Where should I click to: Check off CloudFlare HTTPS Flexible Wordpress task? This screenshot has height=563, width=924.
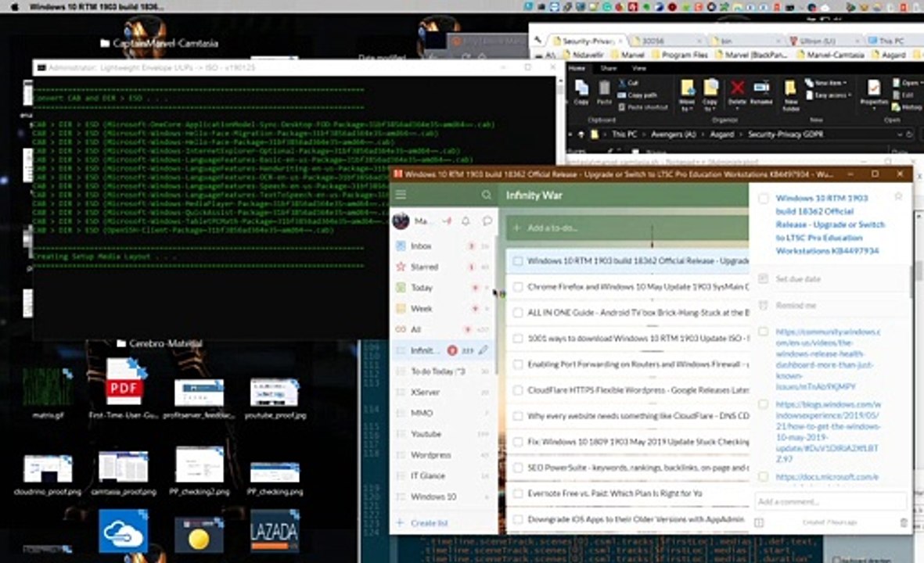point(517,390)
